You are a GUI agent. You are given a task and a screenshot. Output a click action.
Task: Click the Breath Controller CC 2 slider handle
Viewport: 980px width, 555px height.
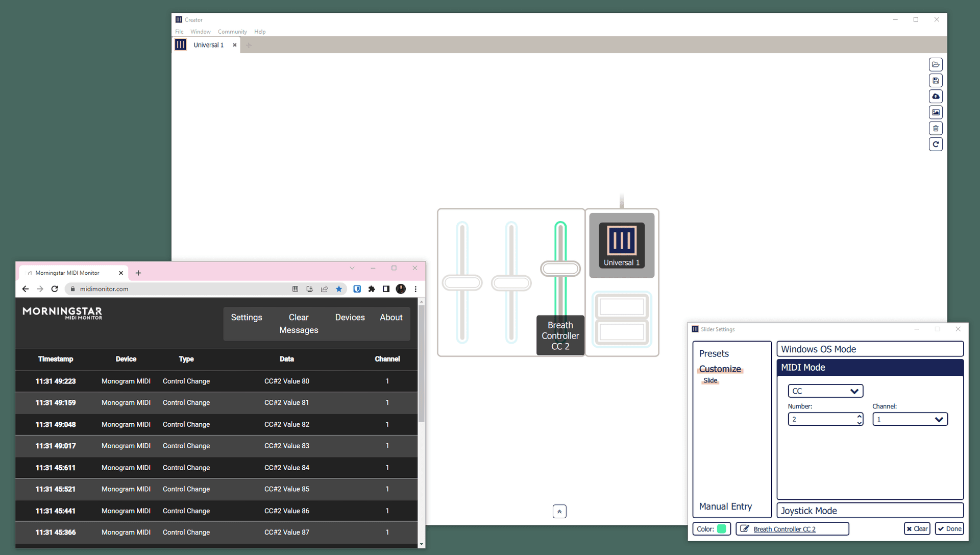coord(560,269)
